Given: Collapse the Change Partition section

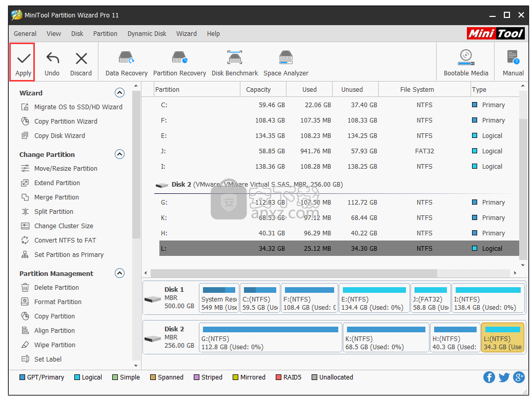Looking at the screenshot, I should [119, 154].
